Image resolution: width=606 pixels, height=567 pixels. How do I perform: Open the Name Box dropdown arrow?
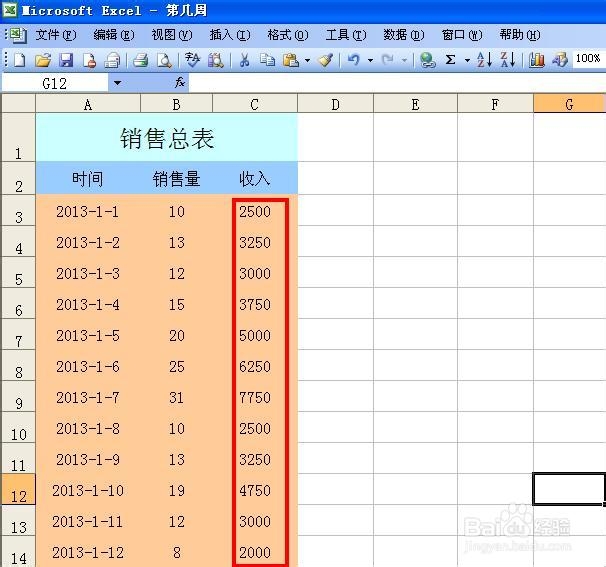[117, 83]
